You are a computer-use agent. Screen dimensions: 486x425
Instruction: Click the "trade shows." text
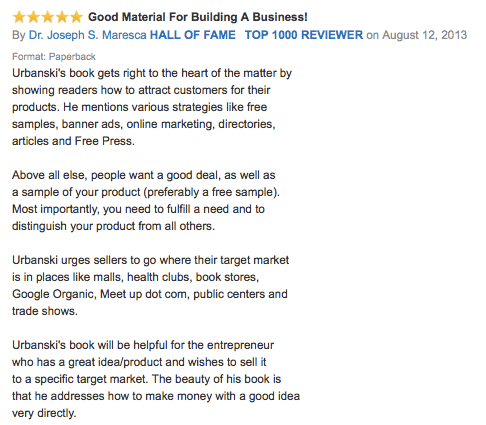pos(45,311)
